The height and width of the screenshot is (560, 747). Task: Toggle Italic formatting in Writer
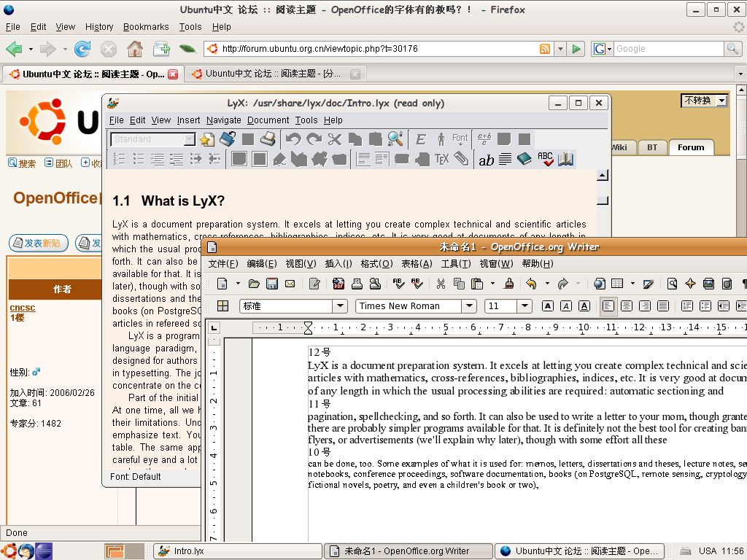pyautogui.click(x=566, y=306)
